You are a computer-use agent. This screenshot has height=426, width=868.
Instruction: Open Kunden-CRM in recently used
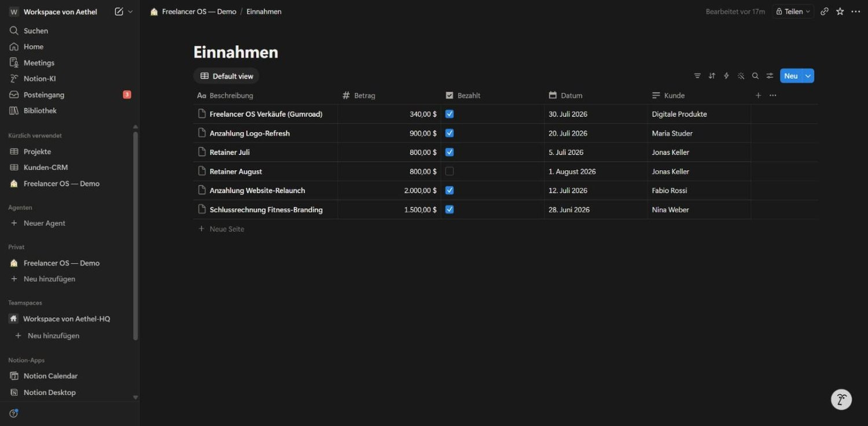click(x=69, y=167)
